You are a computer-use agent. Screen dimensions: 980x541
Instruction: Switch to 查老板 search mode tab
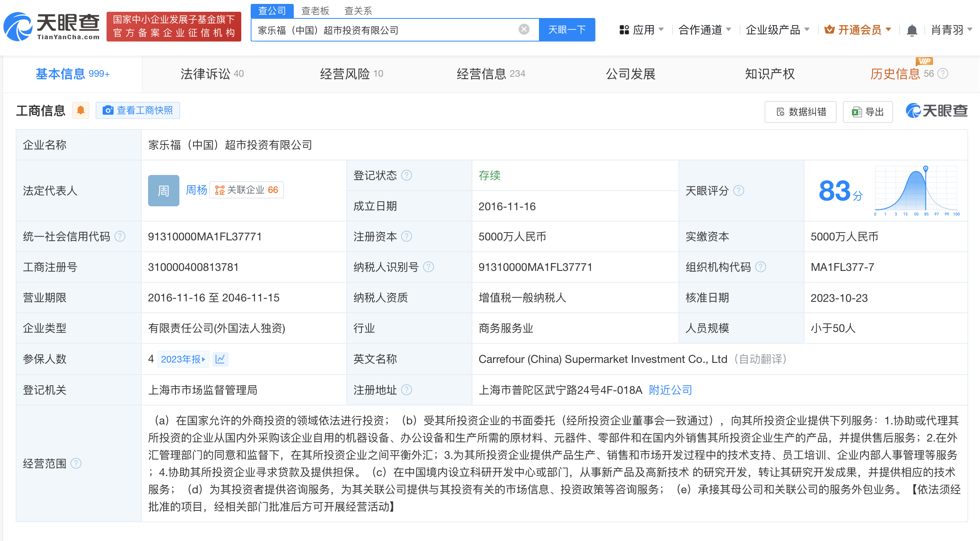[315, 11]
